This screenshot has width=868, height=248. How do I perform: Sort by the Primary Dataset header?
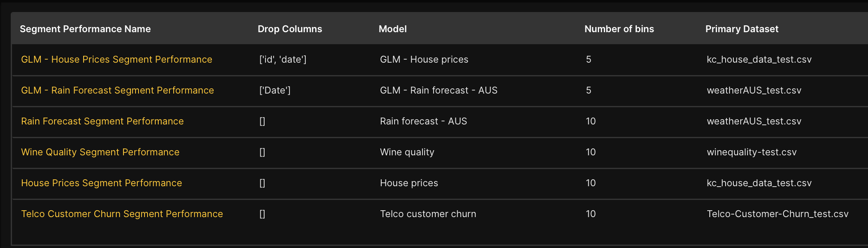tap(741, 29)
